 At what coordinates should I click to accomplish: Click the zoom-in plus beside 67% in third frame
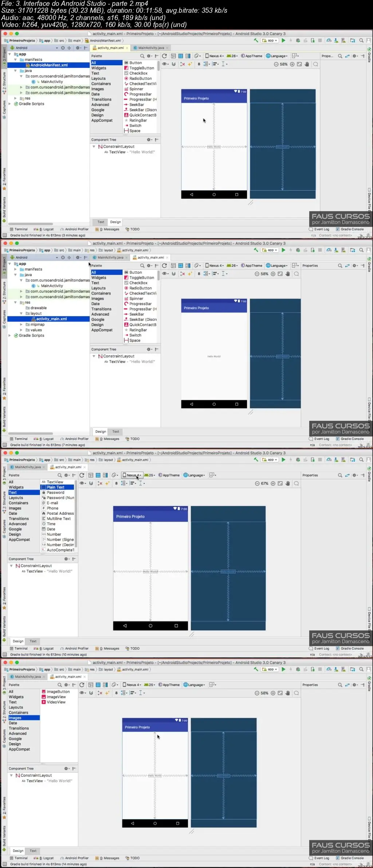point(273,483)
